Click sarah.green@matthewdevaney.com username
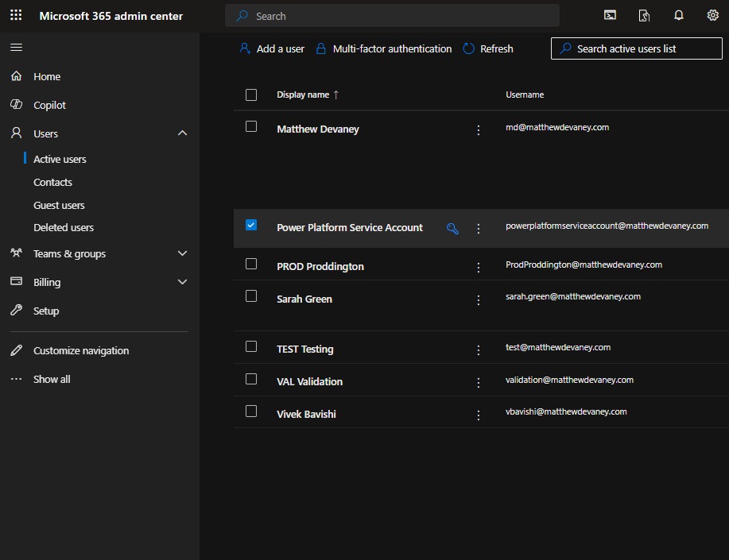Screen dimensions: 729x560 click(x=572, y=296)
